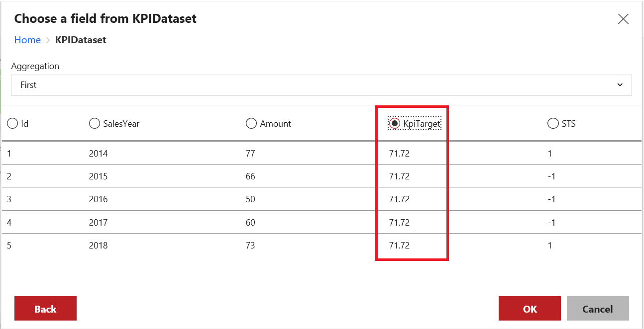This screenshot has height=329, width=644.
Task: Click the gray Cancel button
Action: pyautogui.click(x=597, y=309)
